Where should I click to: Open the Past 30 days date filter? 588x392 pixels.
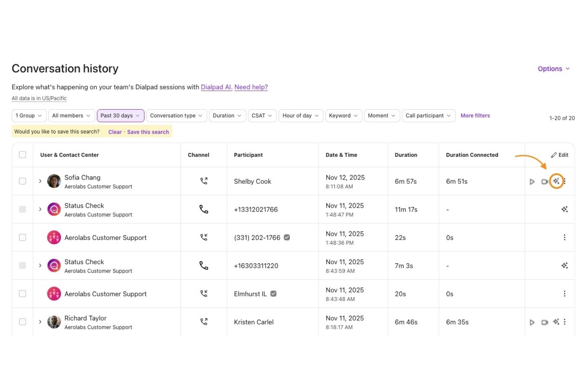click(x=120, y=116)
